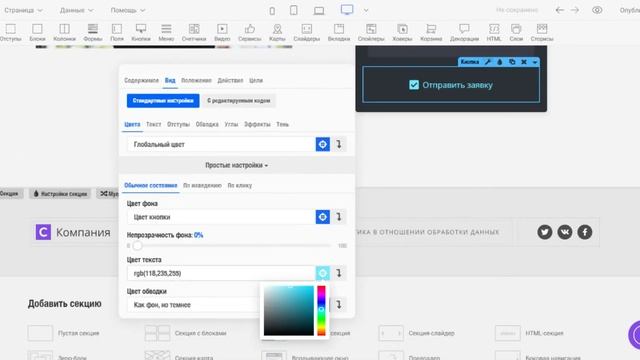Open the Отступы sub-tab in panel
The height and width of the screenshot is (360, 640).
tap(178, 124)
